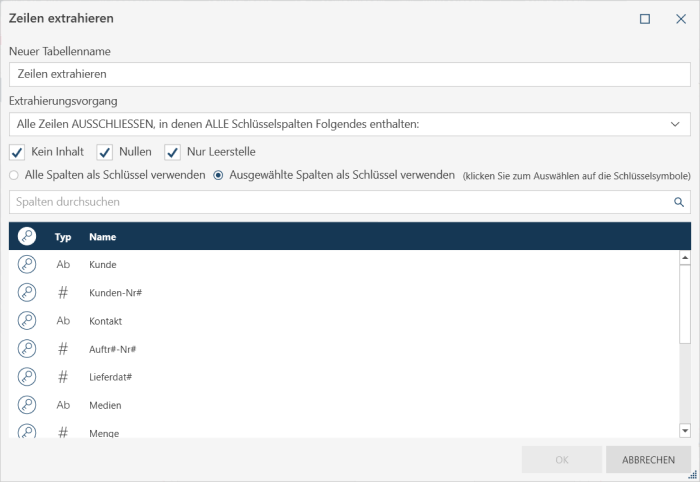The image size is (700, 482).
Task: Toggle the key icon for Kunden-Nr#
Action: click(27, 292)
